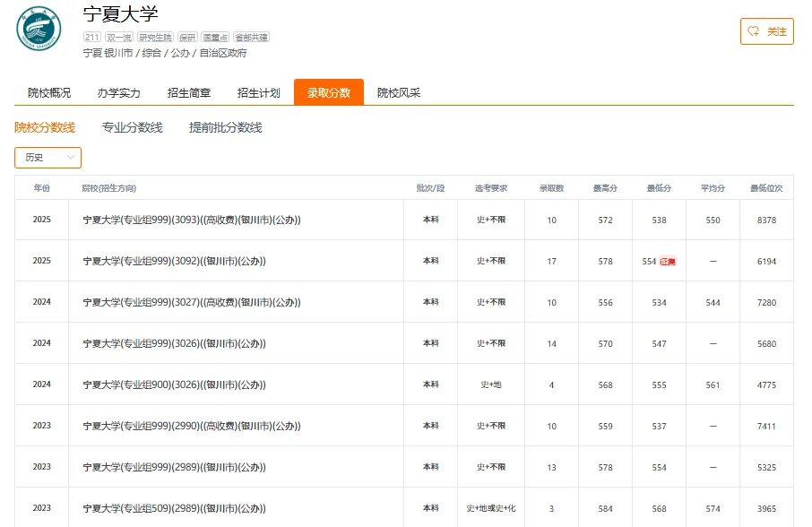Click average score 561
The image size is (812, 527).
(713, 385)
